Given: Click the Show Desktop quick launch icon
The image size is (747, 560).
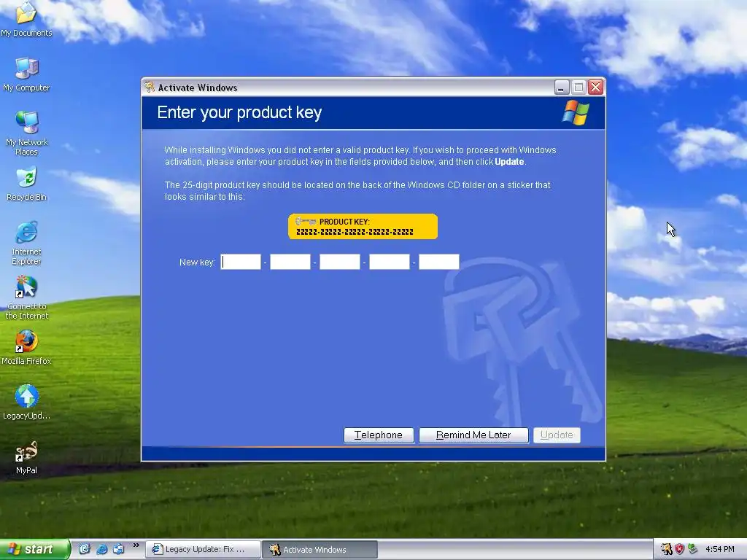Looking at the screenshot, I should (85, 549).
